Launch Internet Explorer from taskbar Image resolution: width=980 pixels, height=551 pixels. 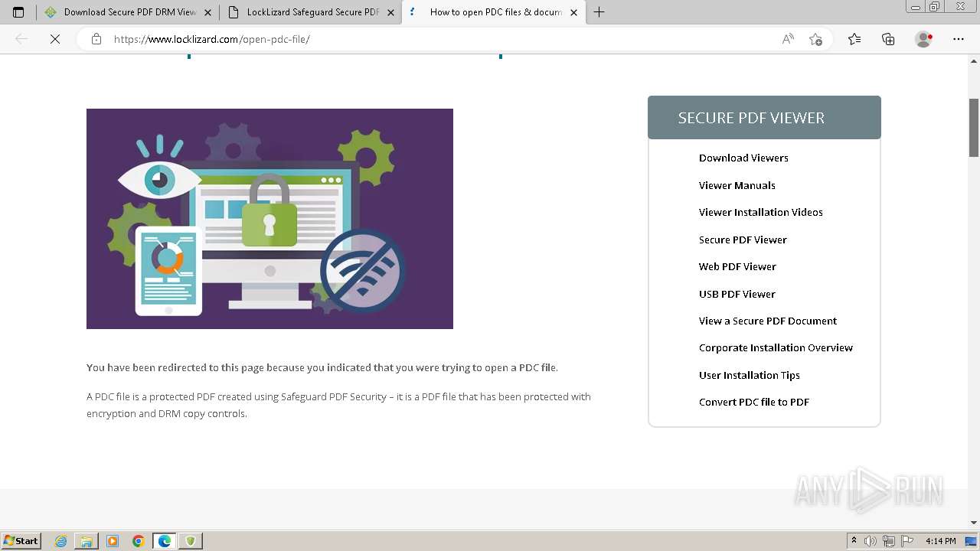pos(61,541)
